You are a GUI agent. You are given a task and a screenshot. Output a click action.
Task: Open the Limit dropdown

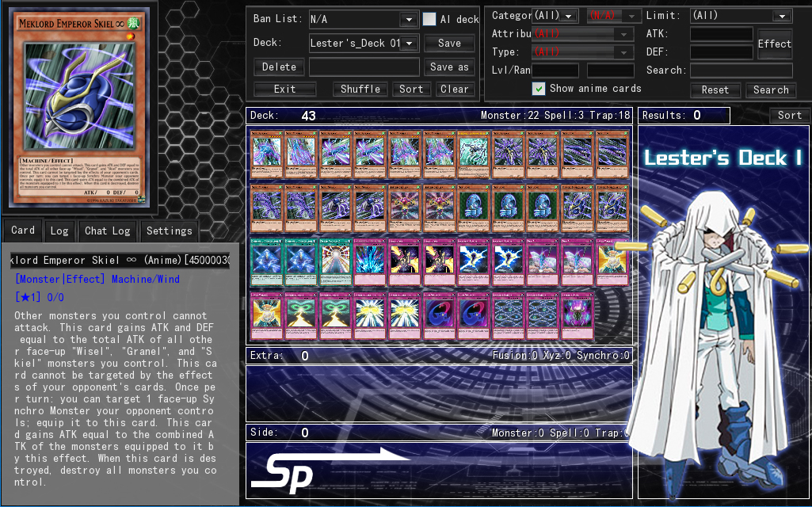point(741,16)
